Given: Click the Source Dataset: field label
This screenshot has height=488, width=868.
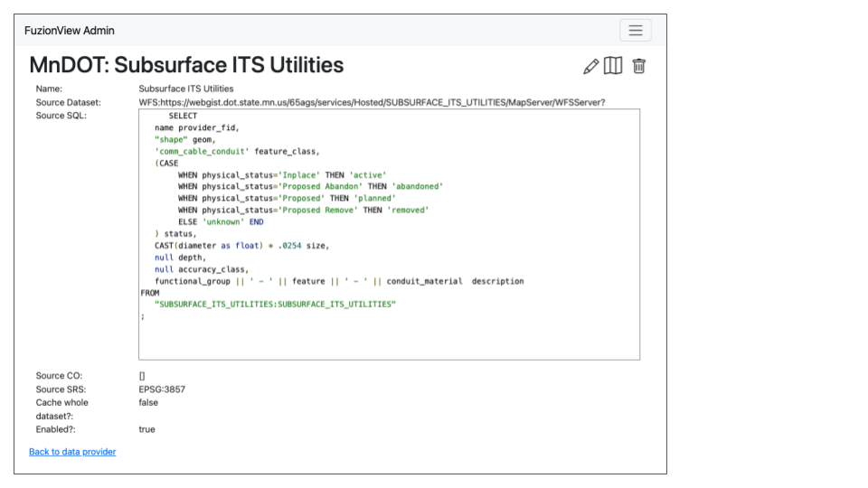Looking at the screenshot, I should tap(68, 102).
